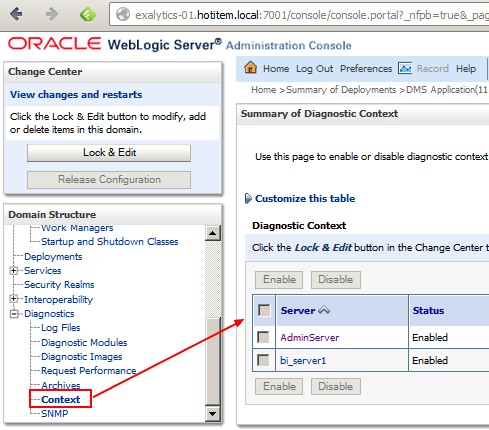Open Diagnostics in Domain Structure

(49, 314)
